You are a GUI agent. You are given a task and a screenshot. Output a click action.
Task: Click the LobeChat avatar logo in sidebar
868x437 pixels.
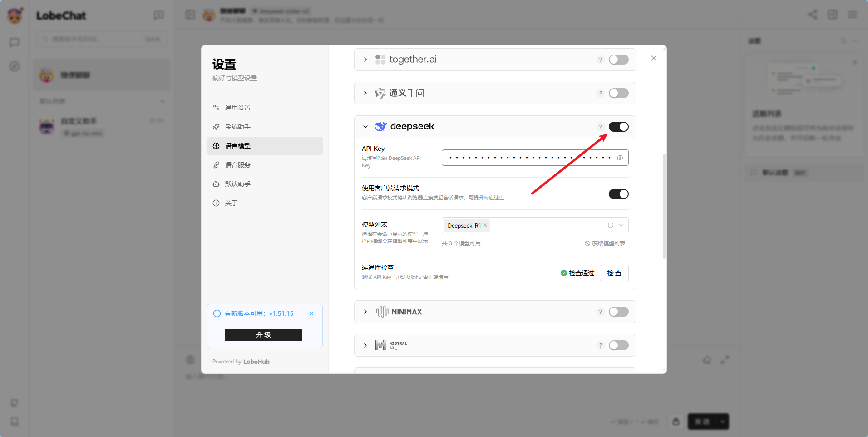point(15,15)
